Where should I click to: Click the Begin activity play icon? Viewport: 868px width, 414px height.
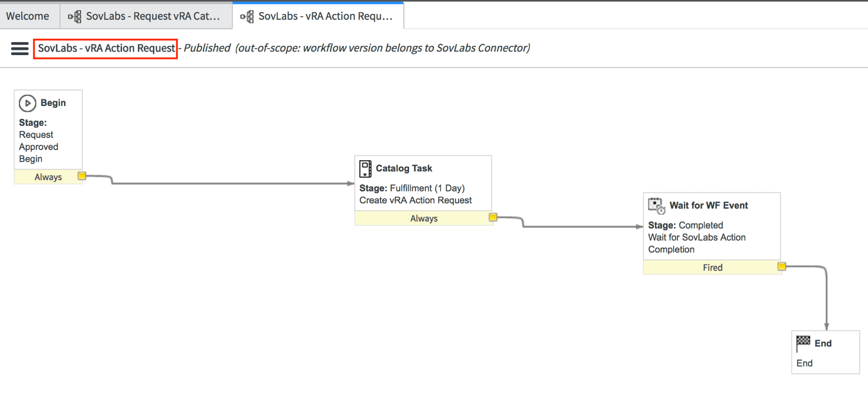tap(27, 103)
